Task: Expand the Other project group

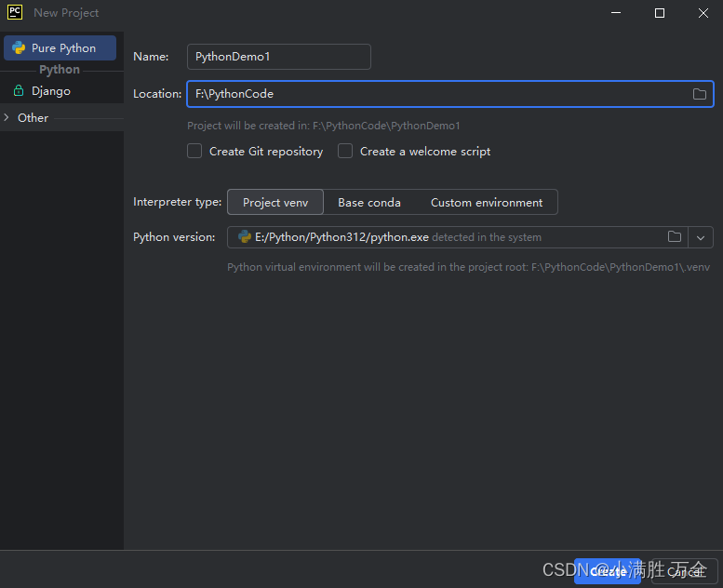Action: pyautogui.click(x=7, y=117)
